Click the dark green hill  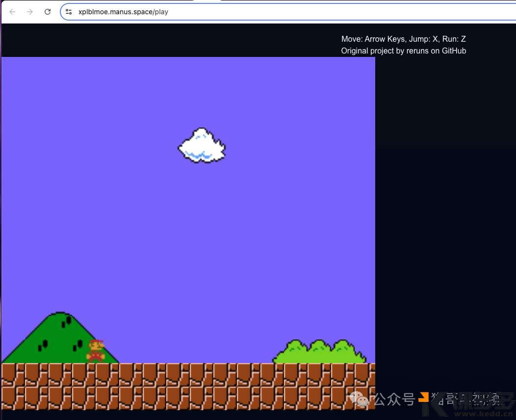[x=60, y=338]
